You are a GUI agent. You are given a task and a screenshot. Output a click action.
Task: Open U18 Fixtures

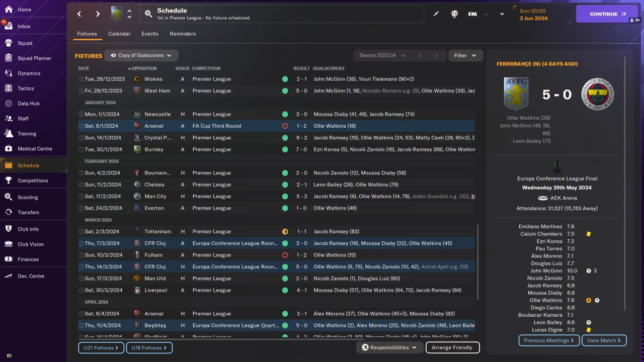[149, 347]
